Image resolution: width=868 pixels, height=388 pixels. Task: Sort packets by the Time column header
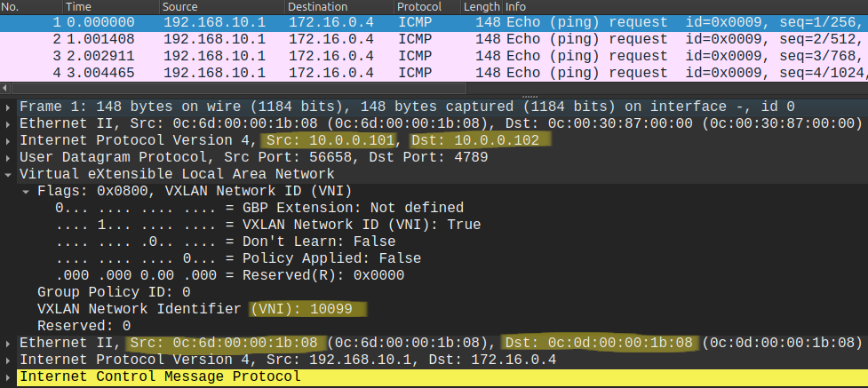point(111,7)
